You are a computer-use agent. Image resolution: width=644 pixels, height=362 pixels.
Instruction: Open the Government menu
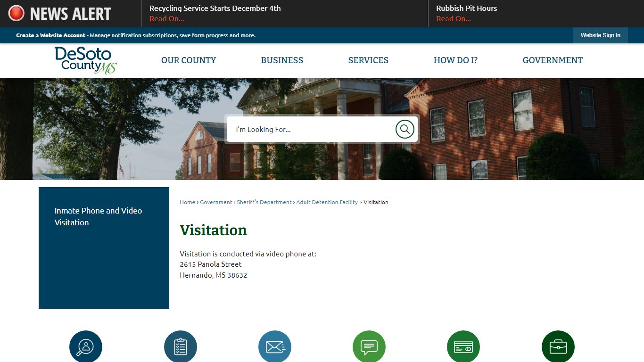(553, 60)
